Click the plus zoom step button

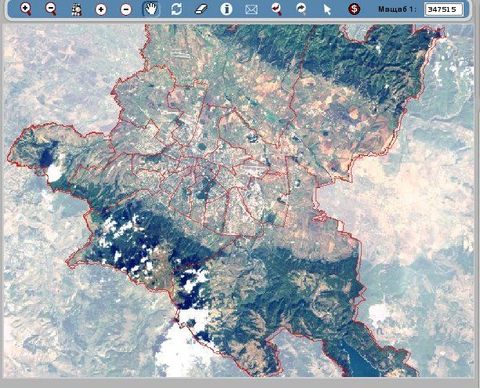101,9
